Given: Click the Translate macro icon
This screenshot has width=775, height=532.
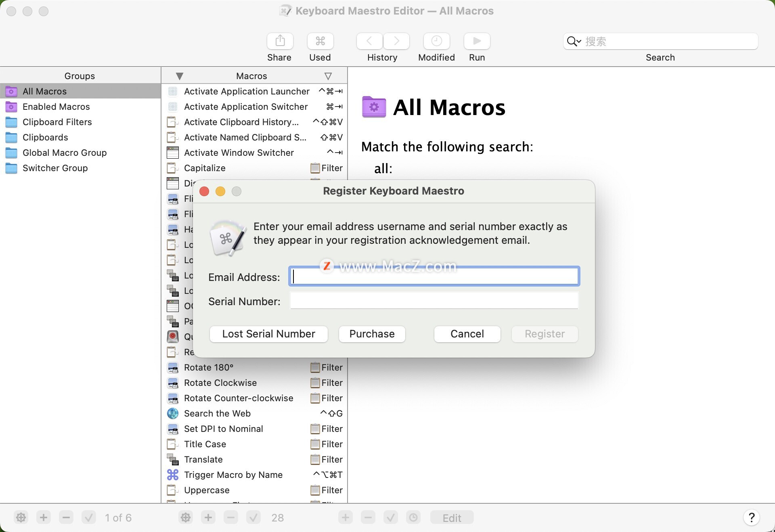Looking at the screenshot, I should 173,459.
